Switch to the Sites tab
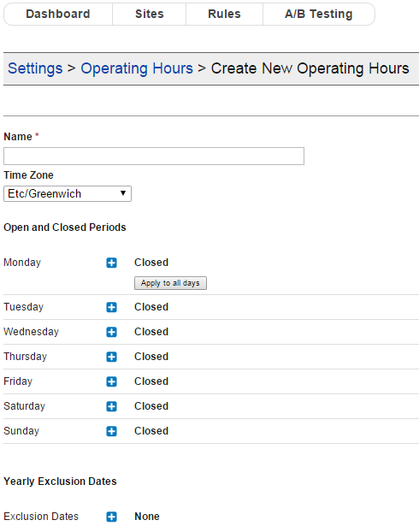The image size is (419, 532). coord(150,14)
